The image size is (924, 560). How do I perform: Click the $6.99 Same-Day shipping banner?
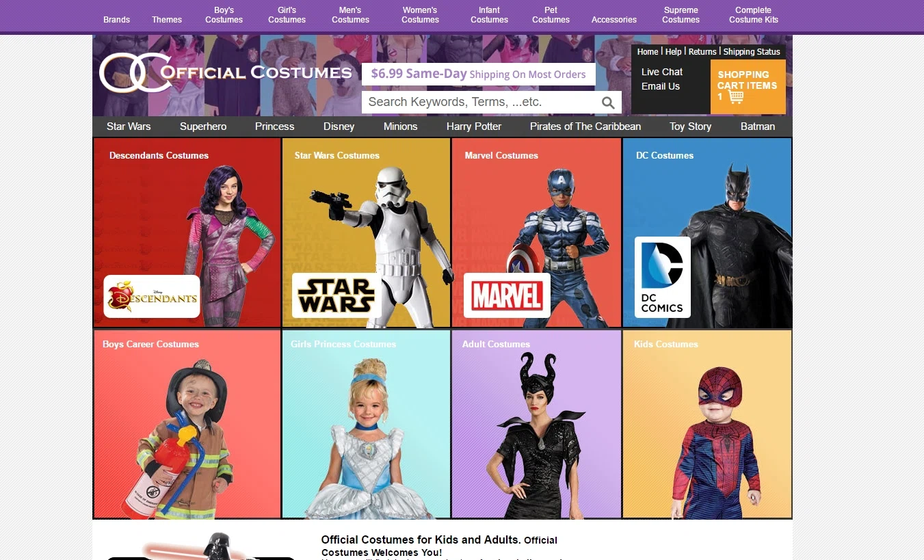click(479, 74)
